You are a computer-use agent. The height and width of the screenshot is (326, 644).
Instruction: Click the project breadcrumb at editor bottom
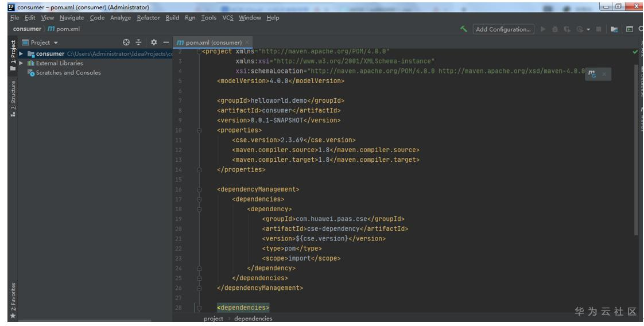[x=214, y=318]
